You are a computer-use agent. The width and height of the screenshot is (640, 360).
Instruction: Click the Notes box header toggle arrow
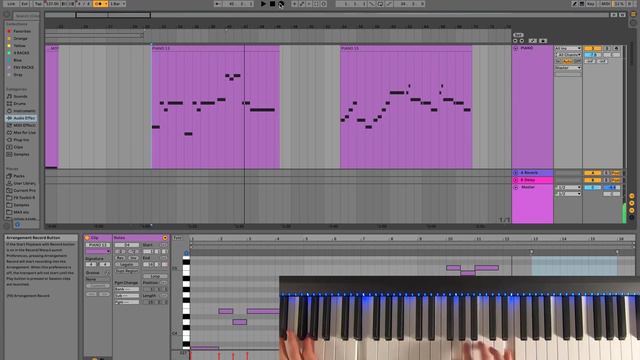tap(165, 238)
